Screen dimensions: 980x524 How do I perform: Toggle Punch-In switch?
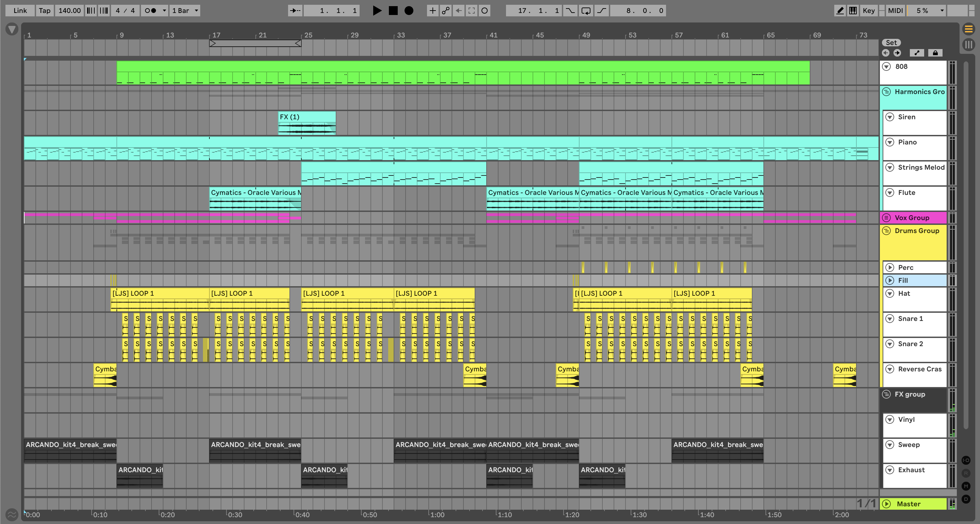click(570, 11)
